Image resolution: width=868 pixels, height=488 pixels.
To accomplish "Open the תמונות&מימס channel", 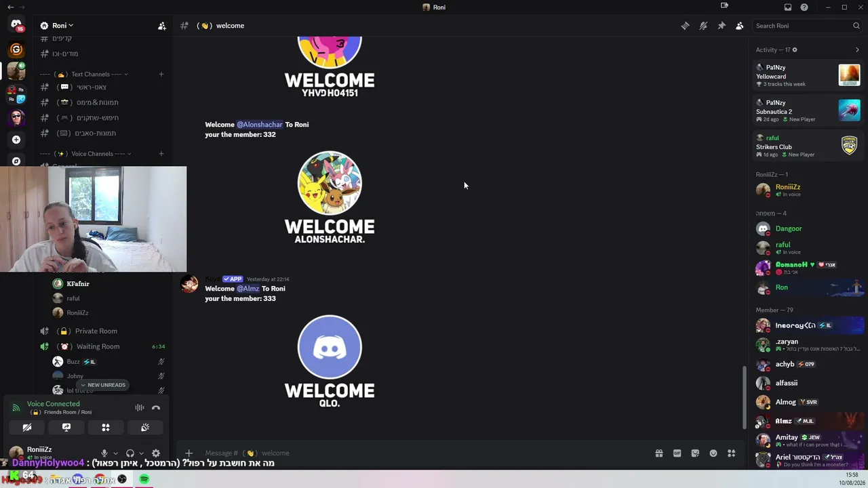I will [102, 102].
